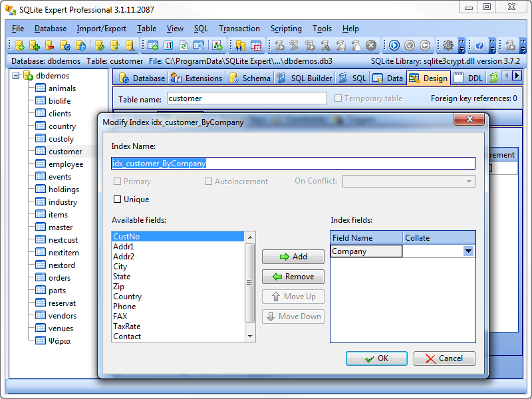Click the Copy Table toolbar icon

pos(199,45)
